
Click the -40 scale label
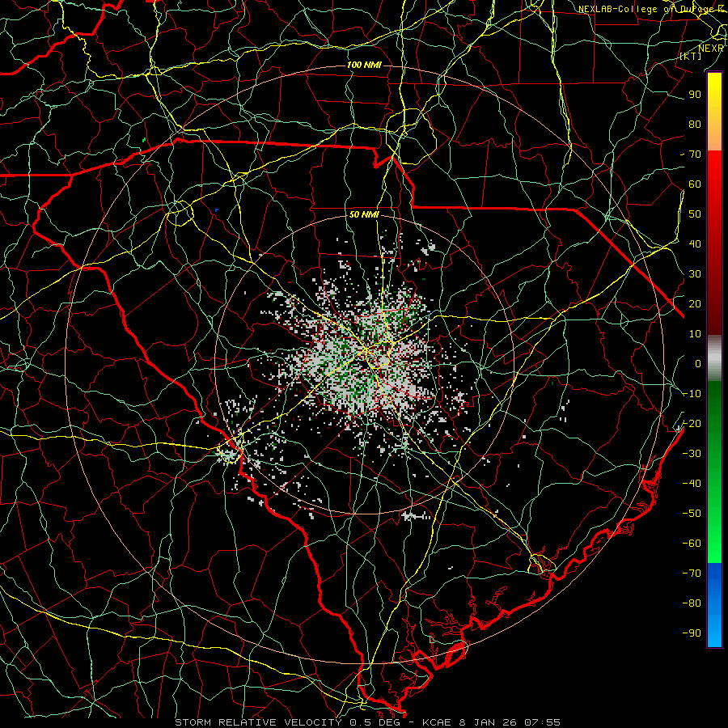coord(692,484)
